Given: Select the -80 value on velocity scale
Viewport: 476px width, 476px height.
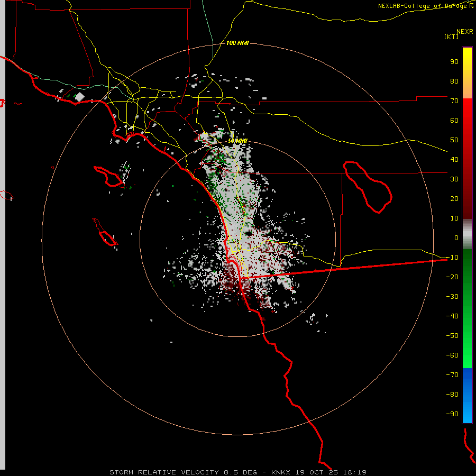Looking at the screenshot, I should click(x=452, y=395).
